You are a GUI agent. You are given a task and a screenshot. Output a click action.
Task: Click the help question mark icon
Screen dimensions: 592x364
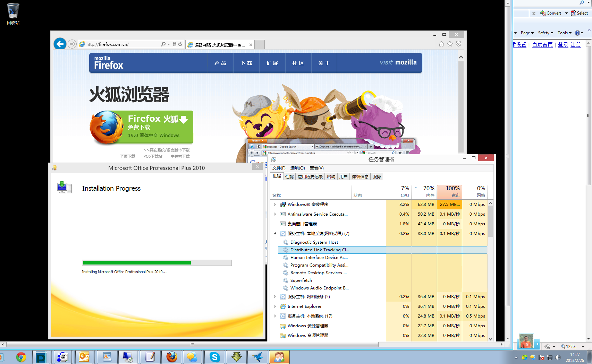pyautogui.click(x=577, y=33)
